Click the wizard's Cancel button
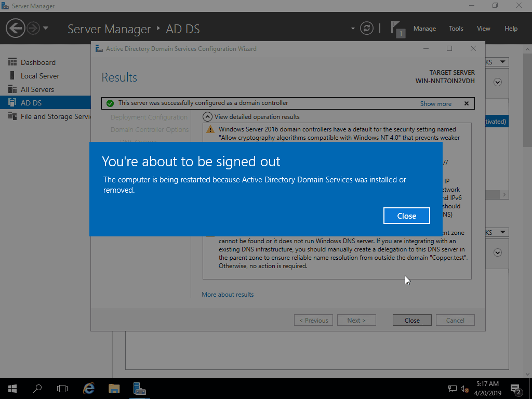This screenshot has width=532, height=399. point(455,320)
